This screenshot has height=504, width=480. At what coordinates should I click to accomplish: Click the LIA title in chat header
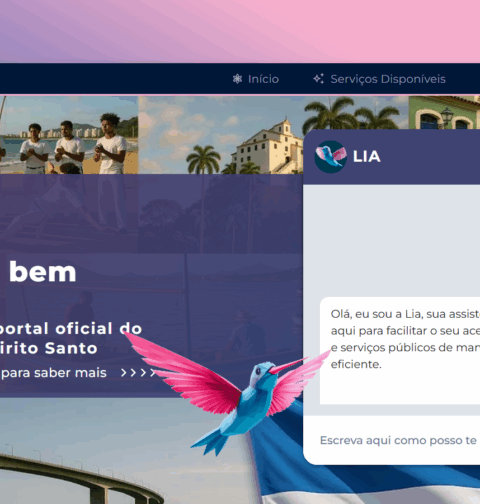pyautogui.click(x=367, y=156)
